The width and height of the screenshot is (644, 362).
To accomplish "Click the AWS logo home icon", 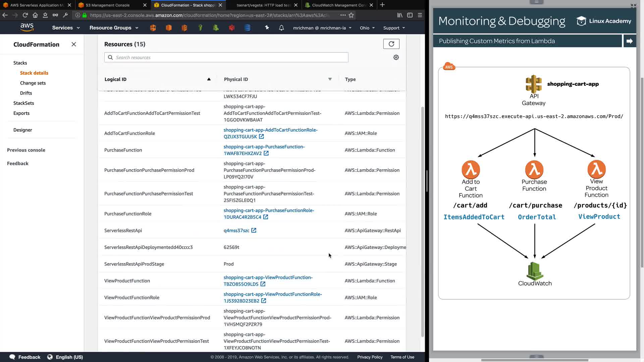I will [27, 27].
